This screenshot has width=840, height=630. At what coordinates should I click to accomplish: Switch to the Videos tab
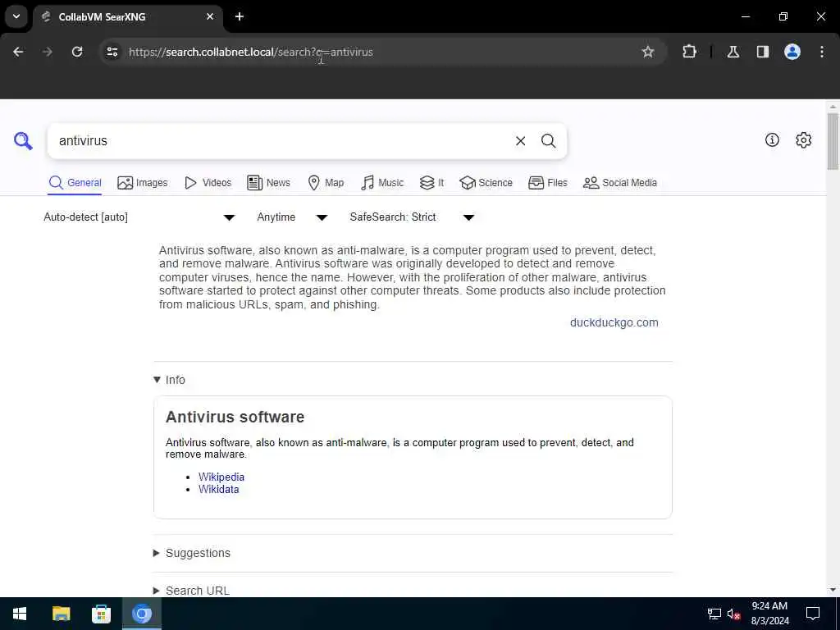208,183
